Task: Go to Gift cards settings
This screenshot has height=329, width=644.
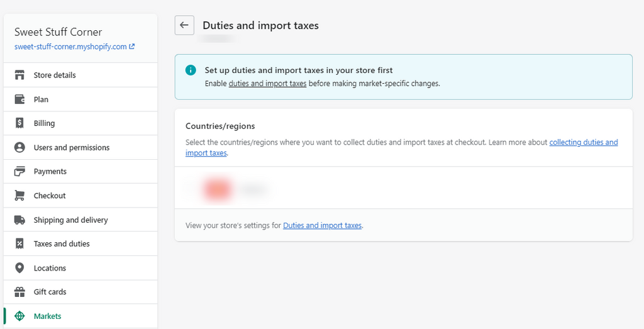Action: point(50,292)
